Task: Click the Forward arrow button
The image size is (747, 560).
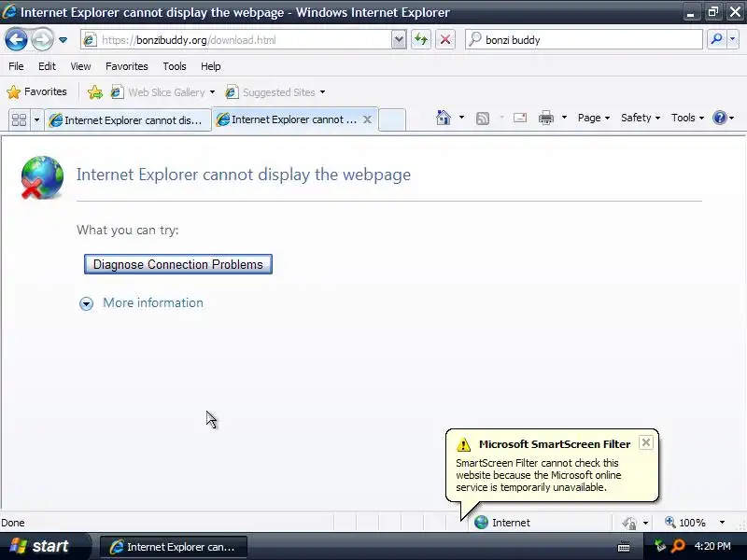Action: [42, 39]
